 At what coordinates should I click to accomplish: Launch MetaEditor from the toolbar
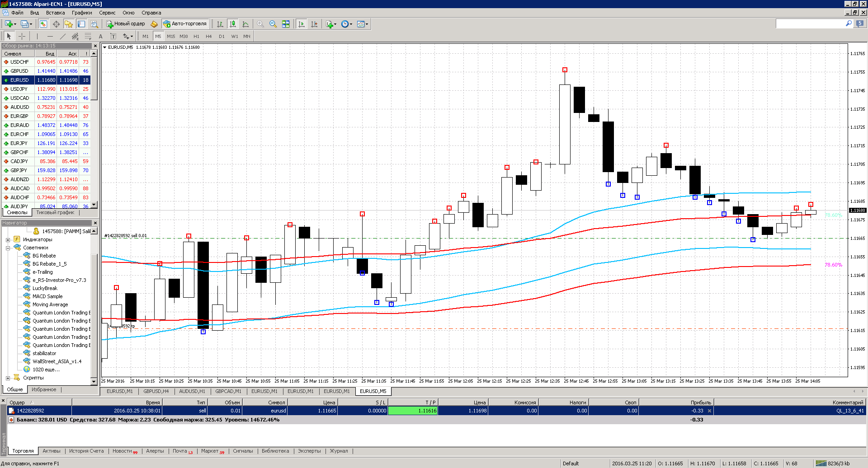click(x=154, y=24)
